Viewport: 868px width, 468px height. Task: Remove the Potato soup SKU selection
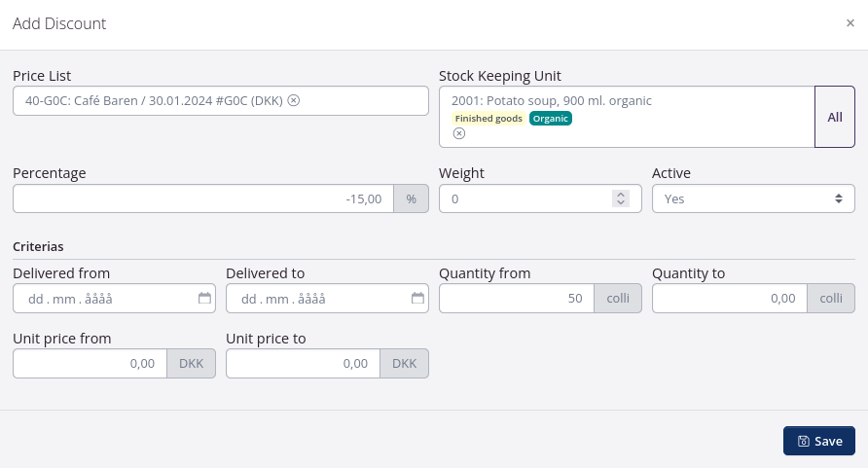[459, 133]
